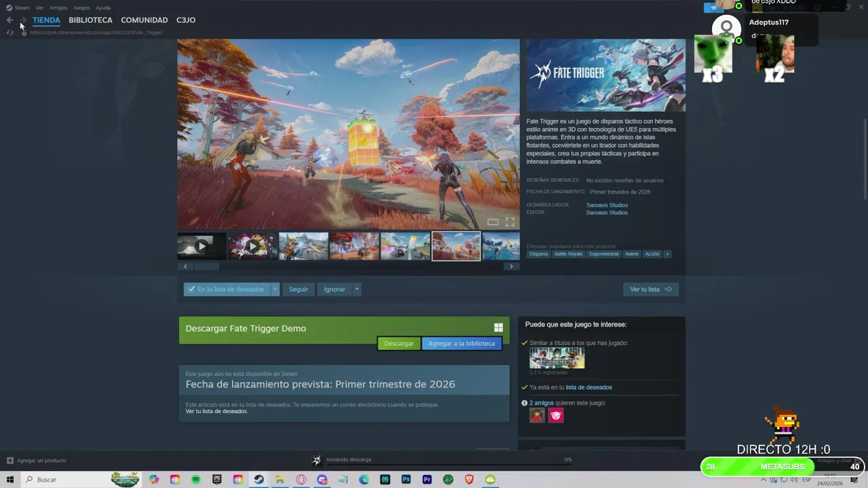Click the thumbnail strip scroll handle
This screenshot has width=868, height=488.
click(x=207, y=266)
